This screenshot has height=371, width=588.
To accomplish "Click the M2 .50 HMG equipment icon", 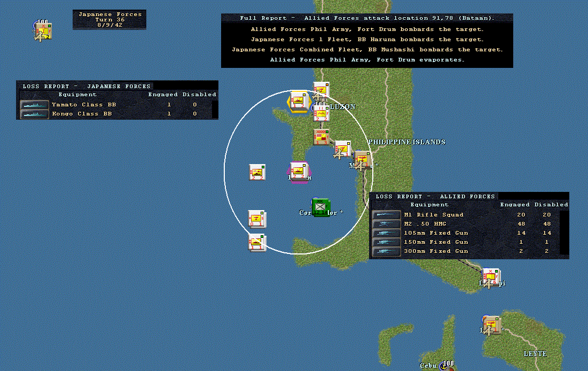I will pos(386,224).
